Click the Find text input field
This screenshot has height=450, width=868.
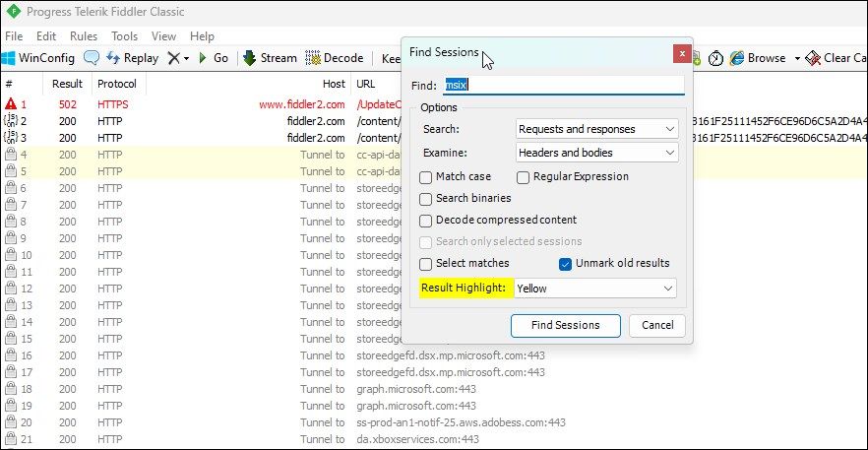coord(563,85)
